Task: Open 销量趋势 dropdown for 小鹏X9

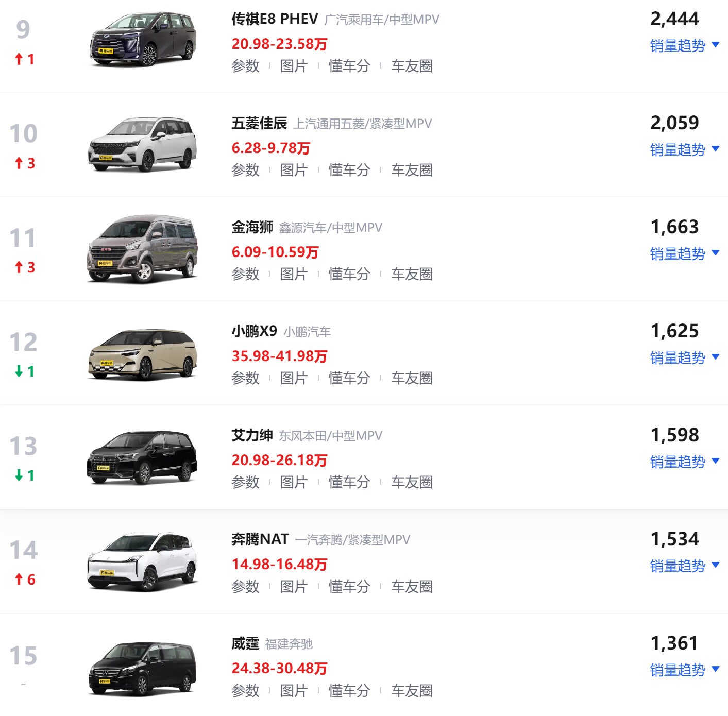Action: (x=684, y=358)
